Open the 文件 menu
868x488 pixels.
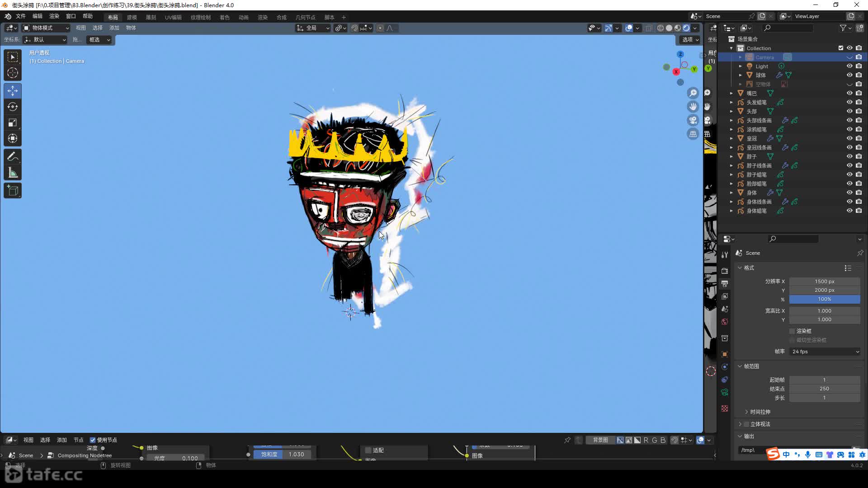pos(21,16)
